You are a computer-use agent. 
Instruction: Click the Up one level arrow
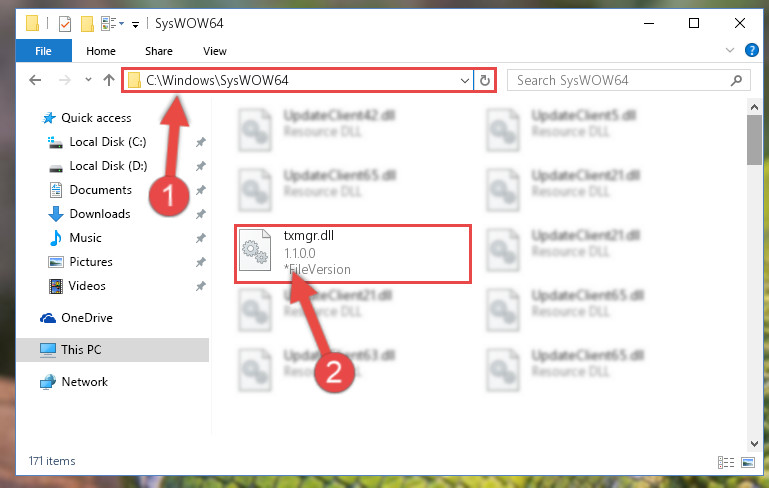tap(108, 80)
